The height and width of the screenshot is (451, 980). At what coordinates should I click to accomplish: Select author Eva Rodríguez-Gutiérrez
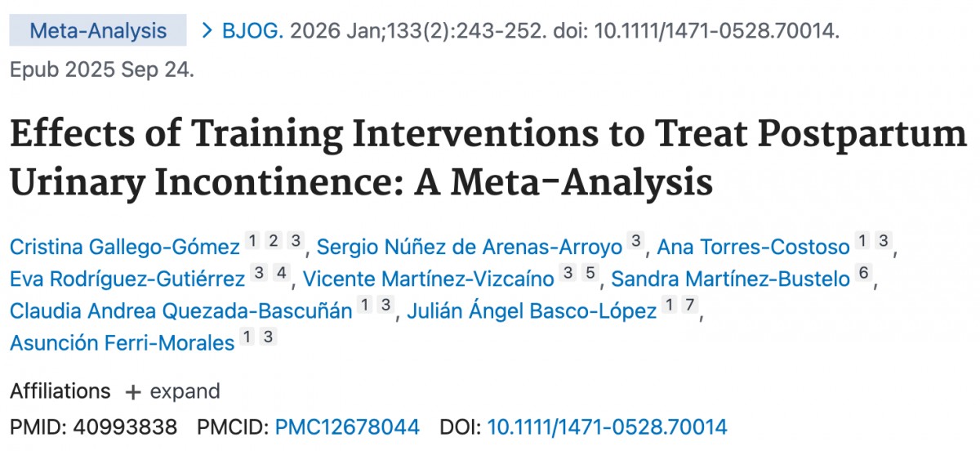pyautogui.click(x=127, y=279)
